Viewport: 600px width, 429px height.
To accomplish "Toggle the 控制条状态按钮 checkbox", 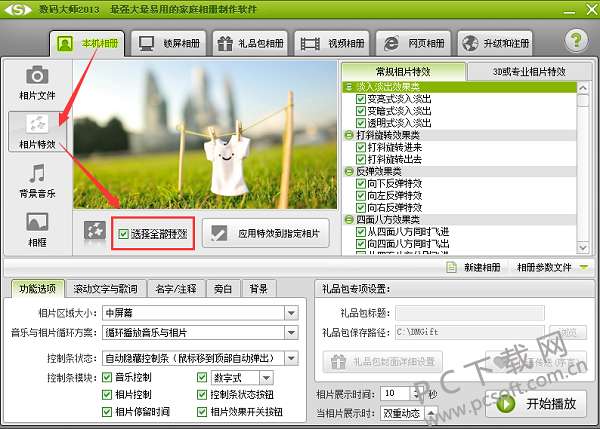I will pyautogui.click(x=202, y=395).
